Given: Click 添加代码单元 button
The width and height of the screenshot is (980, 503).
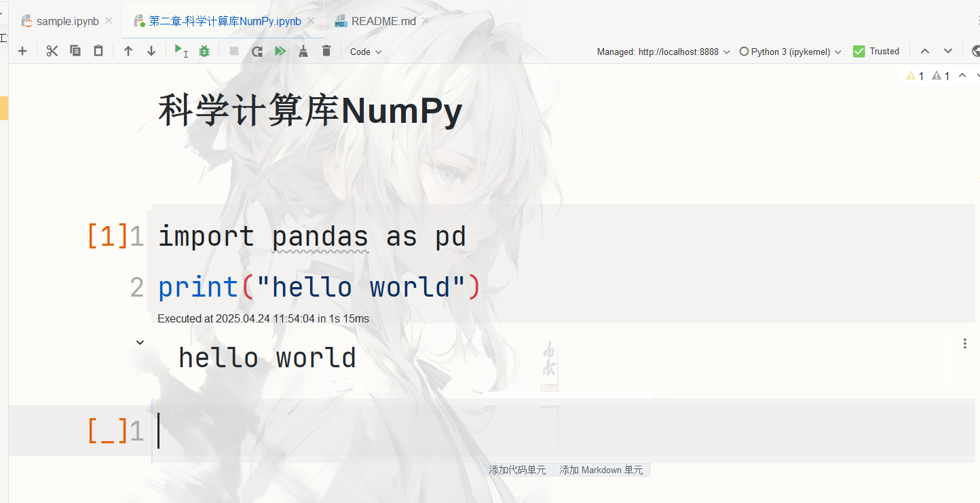Looking at the screenshot, I should [517, 470].
